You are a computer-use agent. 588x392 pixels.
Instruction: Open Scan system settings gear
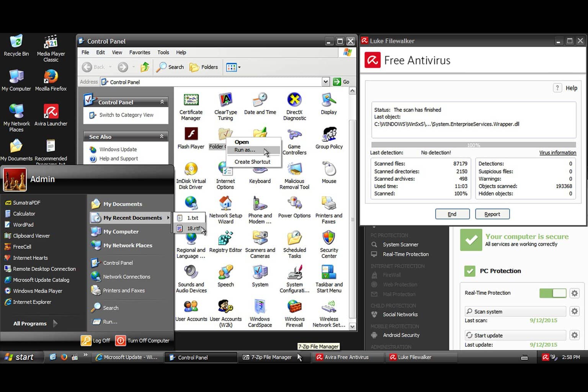click(x=574, y=311)
